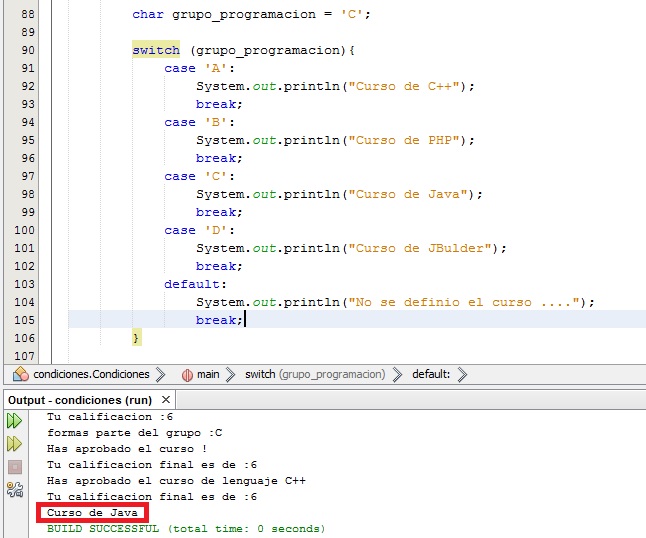Click line number 90 in the gutter
The width and height of the screenshot is (646, 538).
tap(27, 50)
